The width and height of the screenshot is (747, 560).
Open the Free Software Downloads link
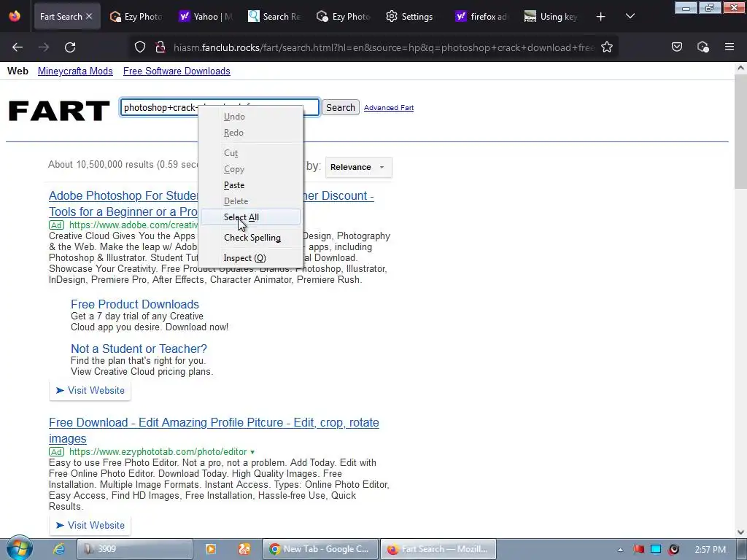[x=177, y=71]
